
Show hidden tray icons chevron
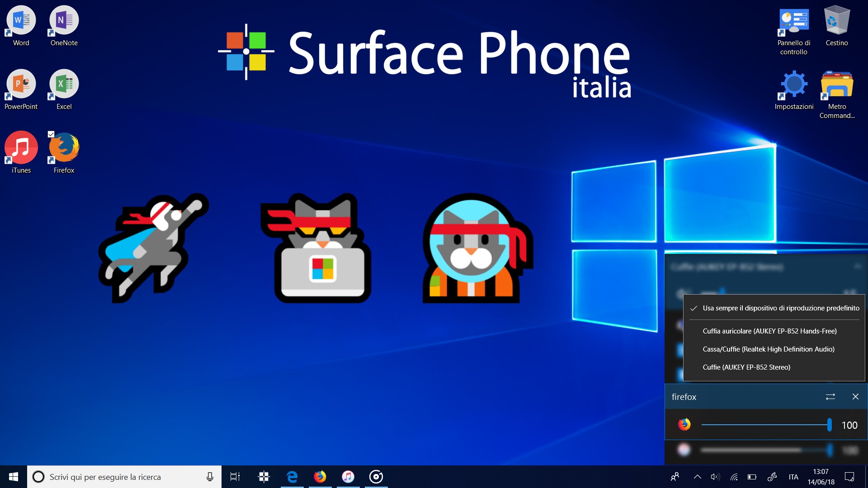(698, 477)
